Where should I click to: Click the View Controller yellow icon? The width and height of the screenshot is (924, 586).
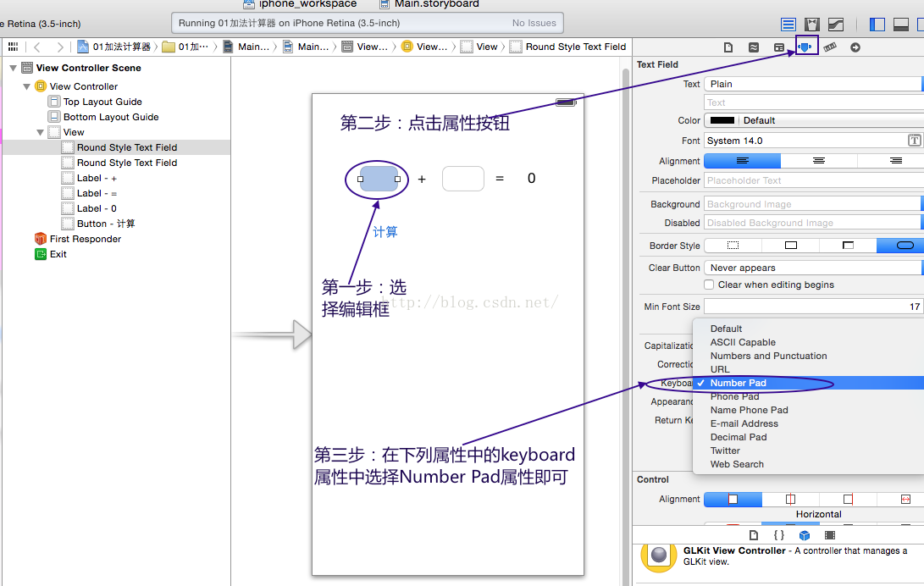40,86
